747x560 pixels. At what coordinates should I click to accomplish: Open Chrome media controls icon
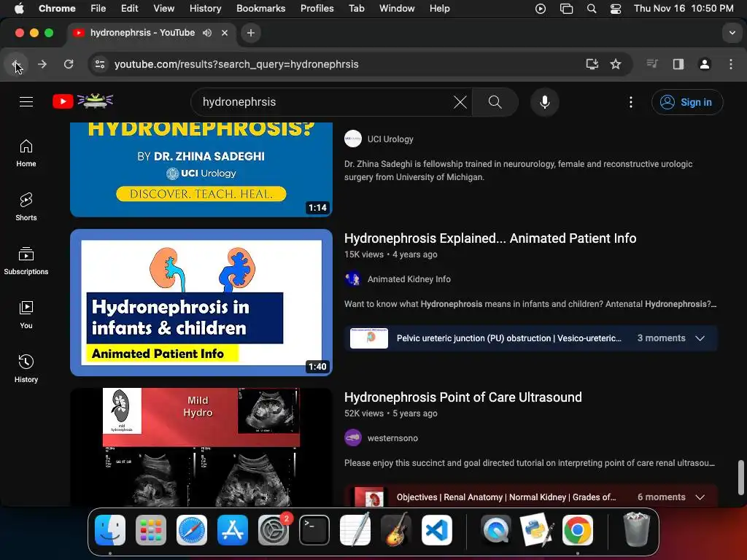(651, 64)
